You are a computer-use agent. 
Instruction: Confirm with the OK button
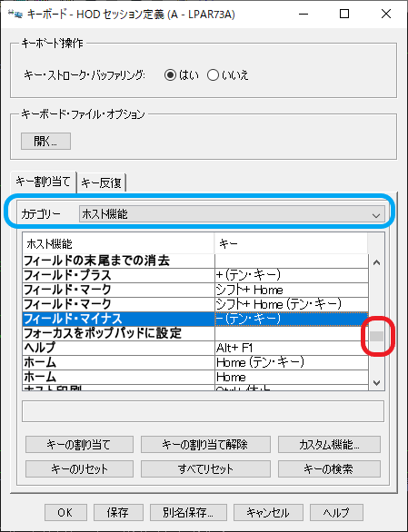(x=65, y=512)
